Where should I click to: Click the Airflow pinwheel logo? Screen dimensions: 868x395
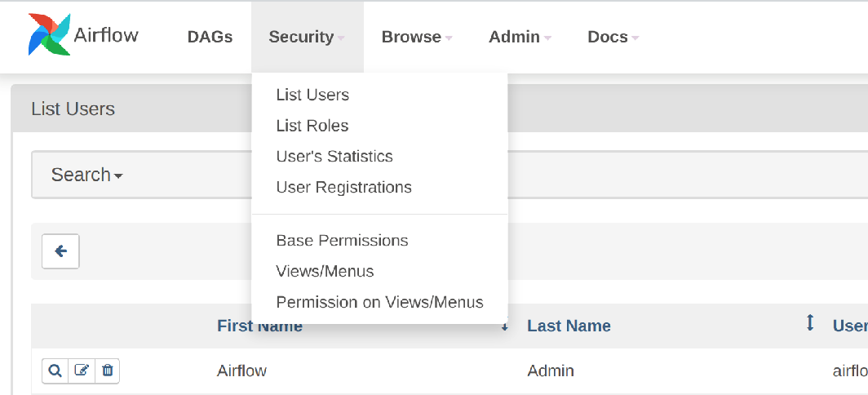coord(49,34)
